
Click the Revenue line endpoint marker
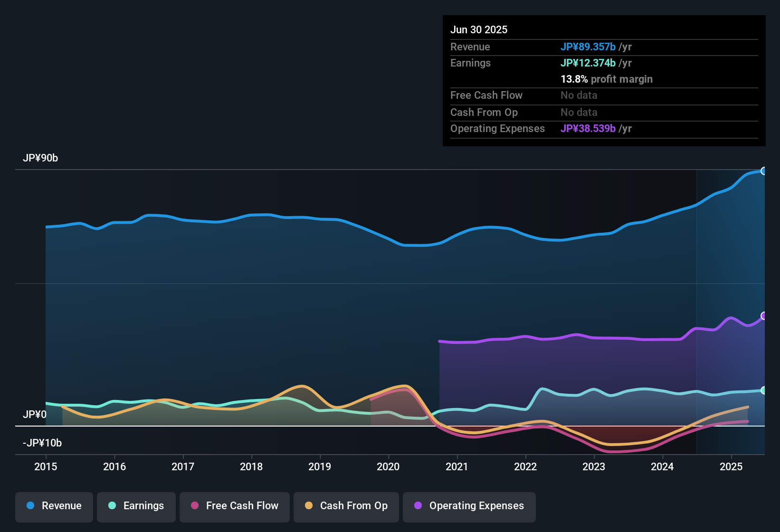coord(764,171)
